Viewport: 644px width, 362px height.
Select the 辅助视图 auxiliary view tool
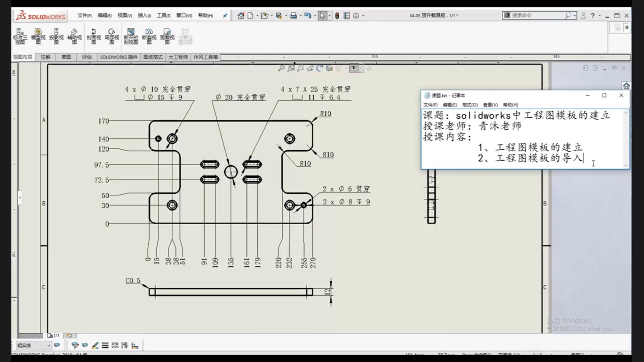pyautogui.click(x=74, y=36)
